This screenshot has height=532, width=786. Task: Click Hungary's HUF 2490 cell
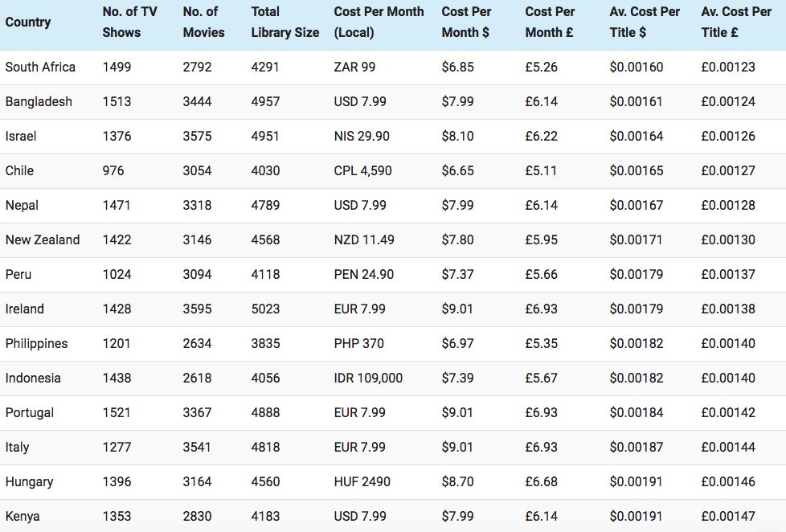point(362,482)
